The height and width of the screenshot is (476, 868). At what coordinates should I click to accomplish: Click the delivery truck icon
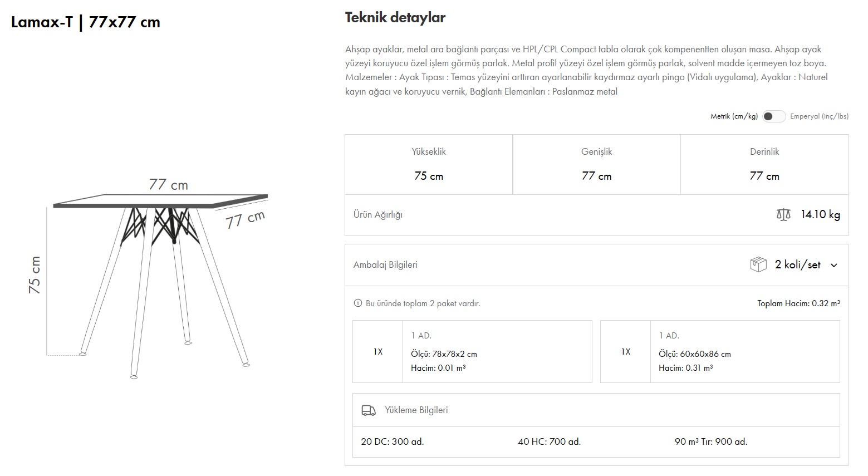coord(369,410)
